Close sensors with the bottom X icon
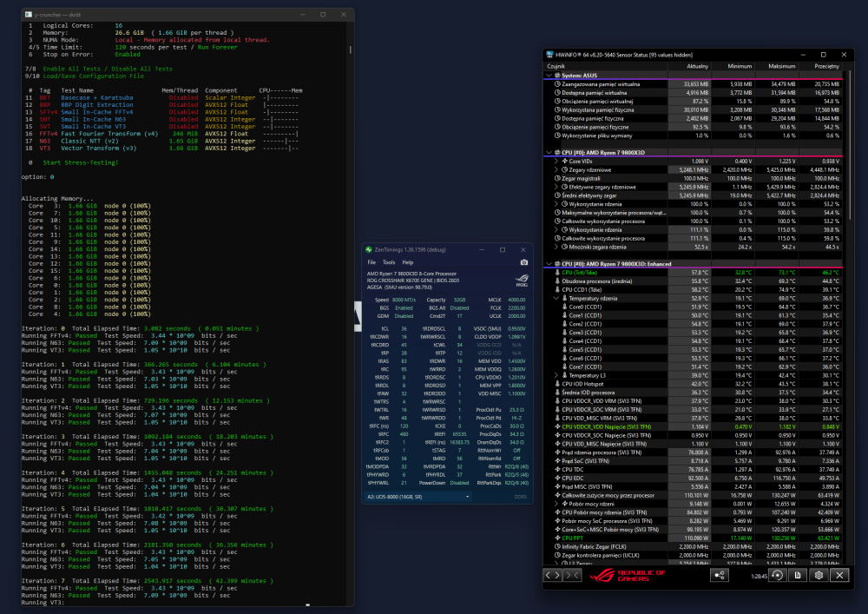The width and height of the screenshot is (868, 614). click(838, 575)
